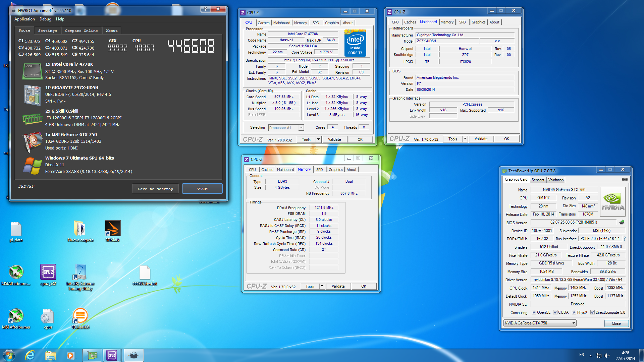This screenshot has height=362, width=644.
Task: Click Tools button in CPU-Z CPU window
Action: tap(306, 139)
